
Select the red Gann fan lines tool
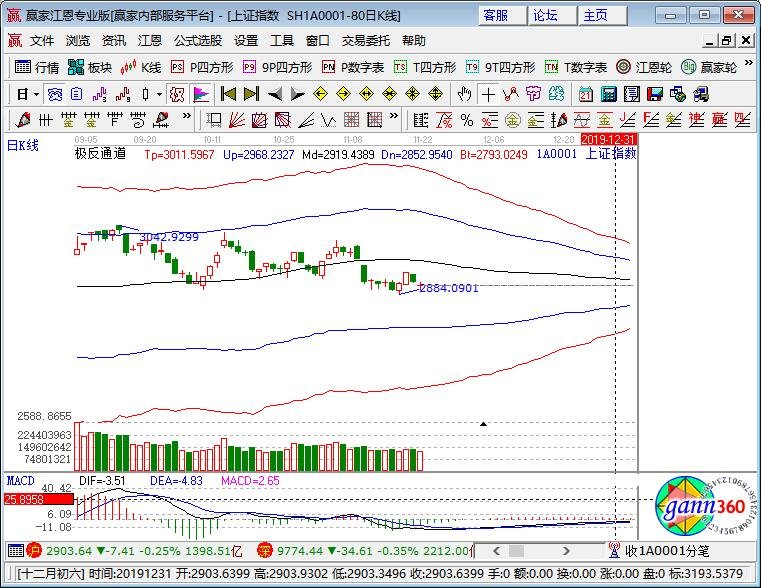click(x=236, y=120)
